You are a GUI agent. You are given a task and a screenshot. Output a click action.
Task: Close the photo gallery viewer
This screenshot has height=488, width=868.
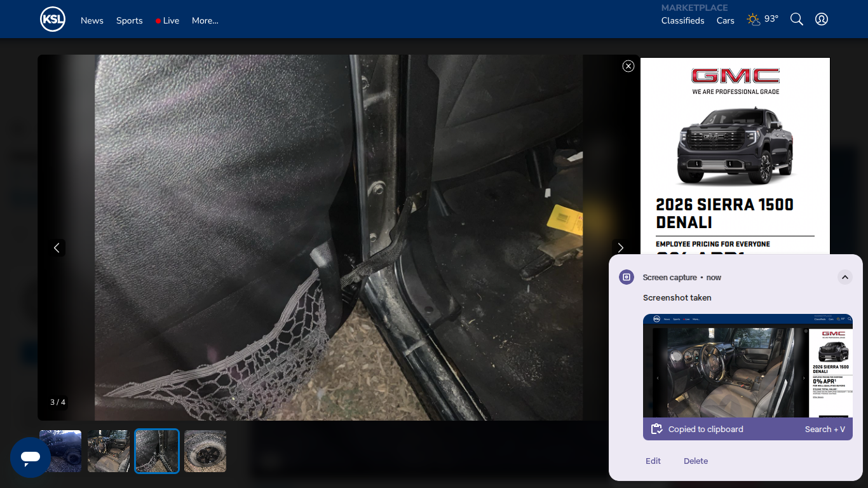coord(628,66)
